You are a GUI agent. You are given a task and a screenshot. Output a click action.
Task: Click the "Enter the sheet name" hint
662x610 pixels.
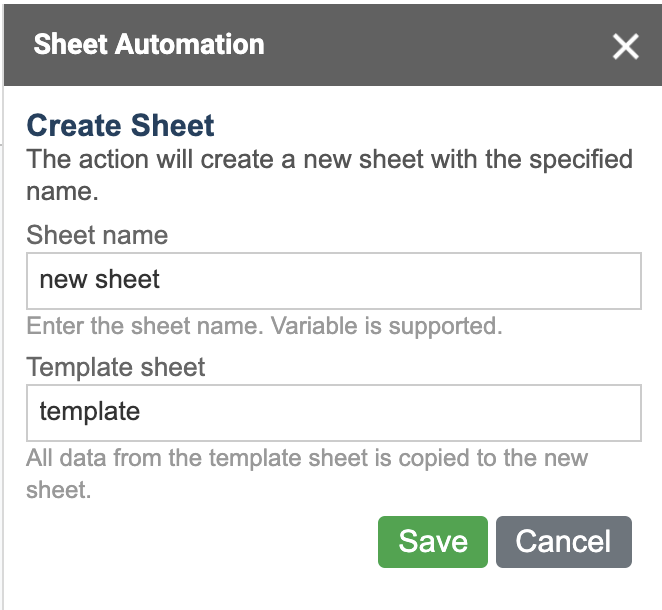coord(264,326)
